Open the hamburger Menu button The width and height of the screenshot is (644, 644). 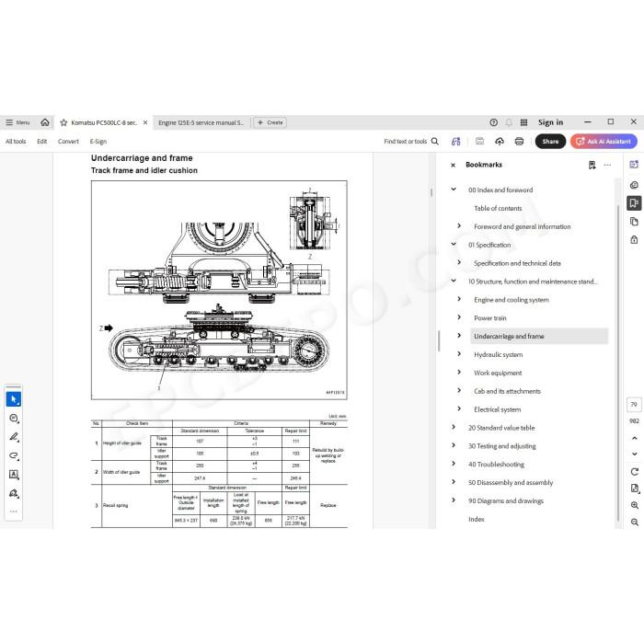tap(17, 122)
